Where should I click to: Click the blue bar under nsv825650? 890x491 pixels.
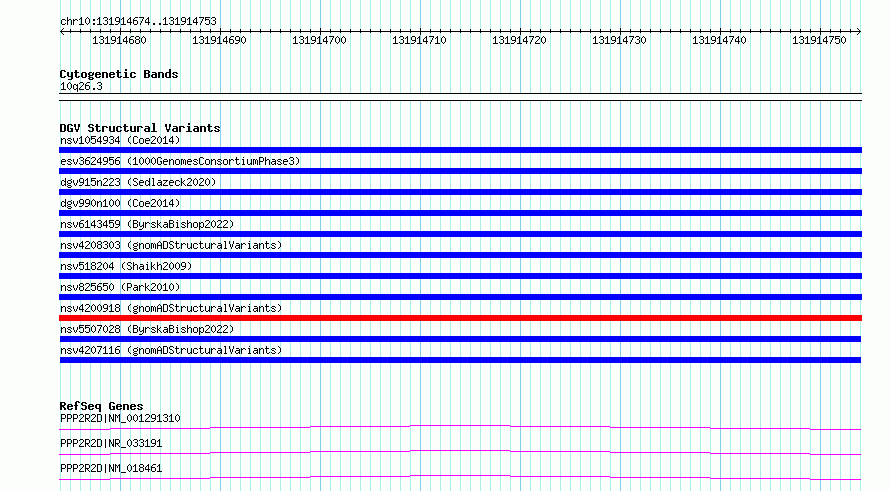pyautogui.click(x=460, y=297)
